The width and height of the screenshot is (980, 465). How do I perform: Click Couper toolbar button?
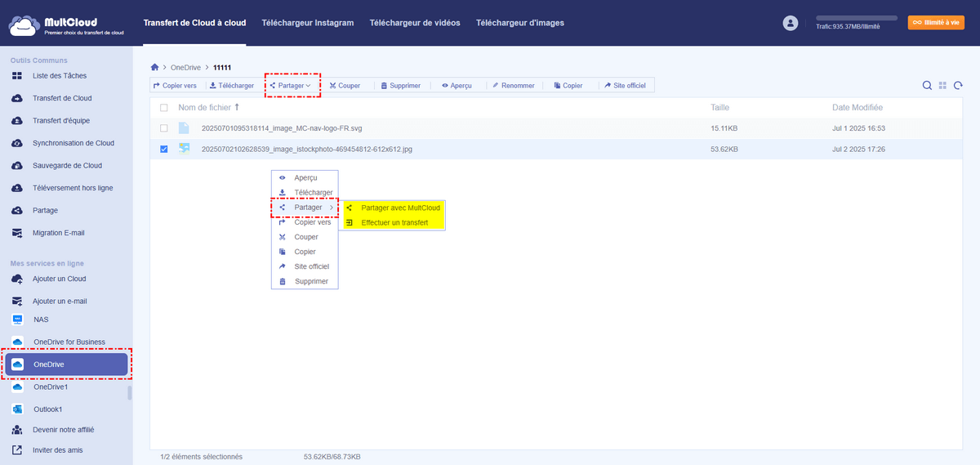345,85
